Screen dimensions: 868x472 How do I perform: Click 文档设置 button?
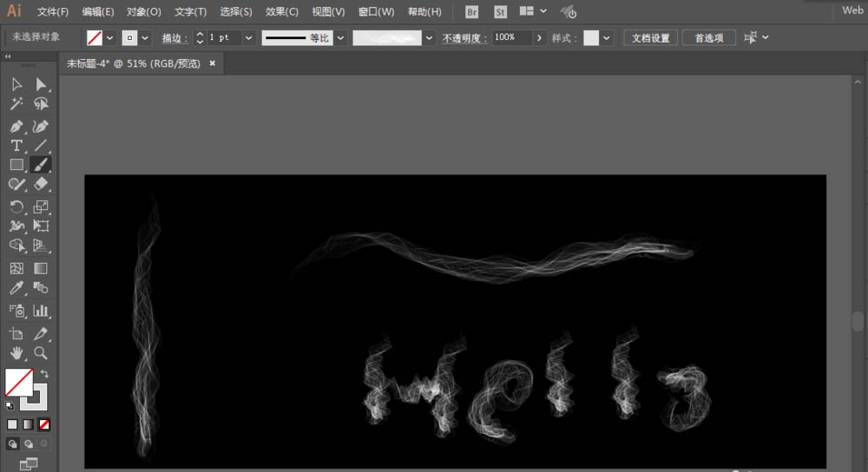pos(650,37)
